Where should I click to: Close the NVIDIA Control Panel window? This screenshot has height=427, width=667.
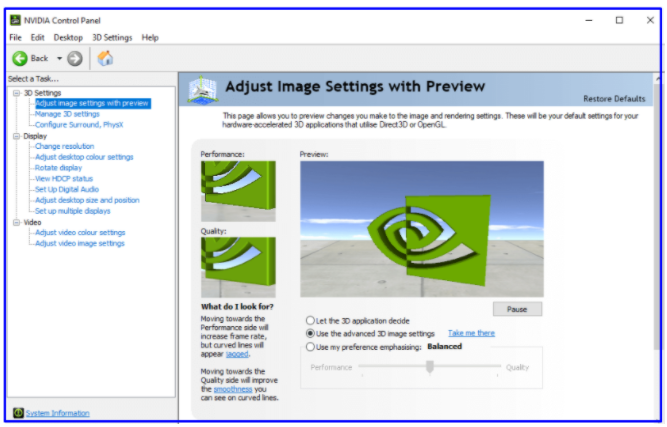(x=650, y=20)
